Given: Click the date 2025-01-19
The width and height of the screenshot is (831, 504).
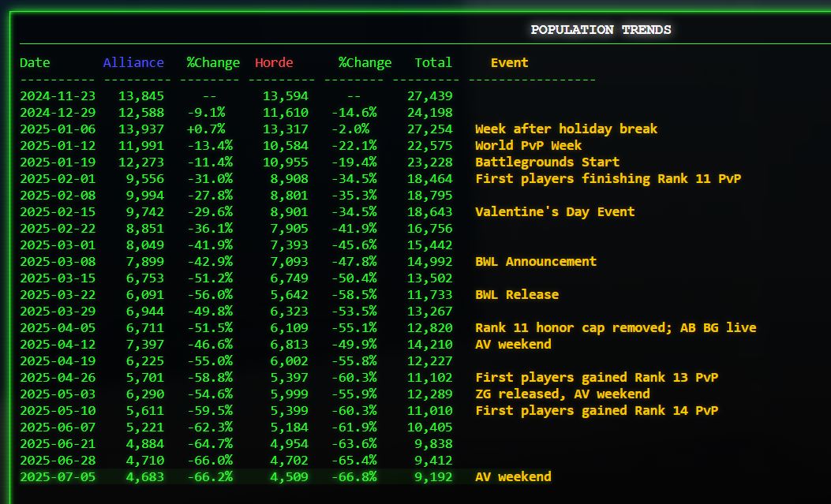Looking at the screenshot, I should click(x=58, y=162).
